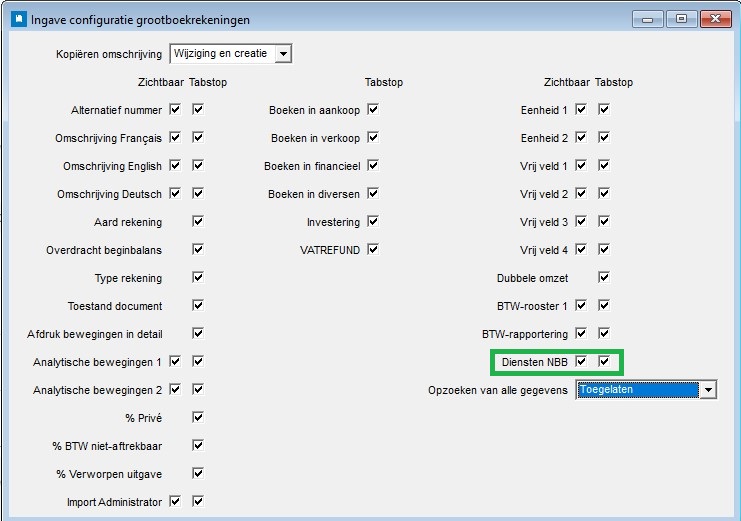This screenshot has width=741, height=521.
Task: Click the 'VATREFUND' label
Action: point(330,250)
